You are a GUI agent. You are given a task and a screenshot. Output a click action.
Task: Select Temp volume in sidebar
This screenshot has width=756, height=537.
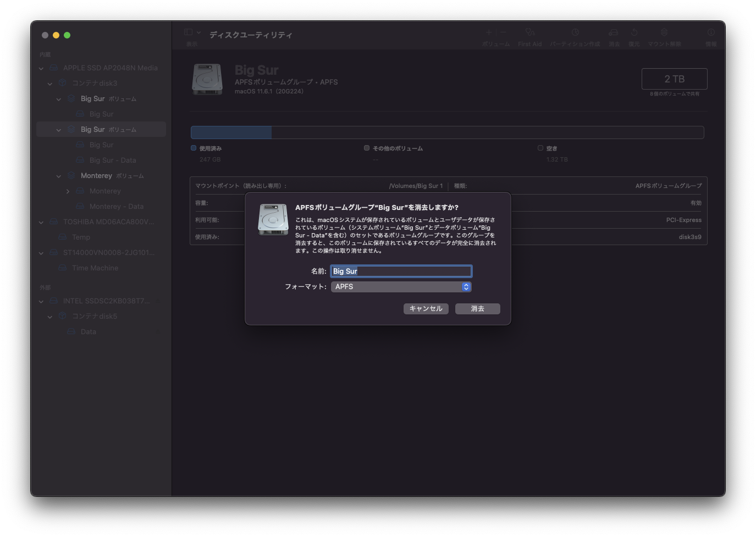coord(101,237)
